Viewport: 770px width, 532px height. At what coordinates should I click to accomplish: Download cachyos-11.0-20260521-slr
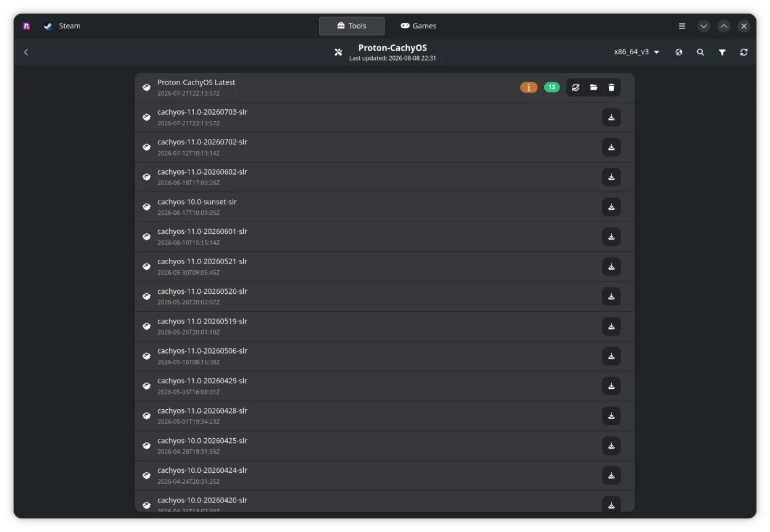coord(611,267)
